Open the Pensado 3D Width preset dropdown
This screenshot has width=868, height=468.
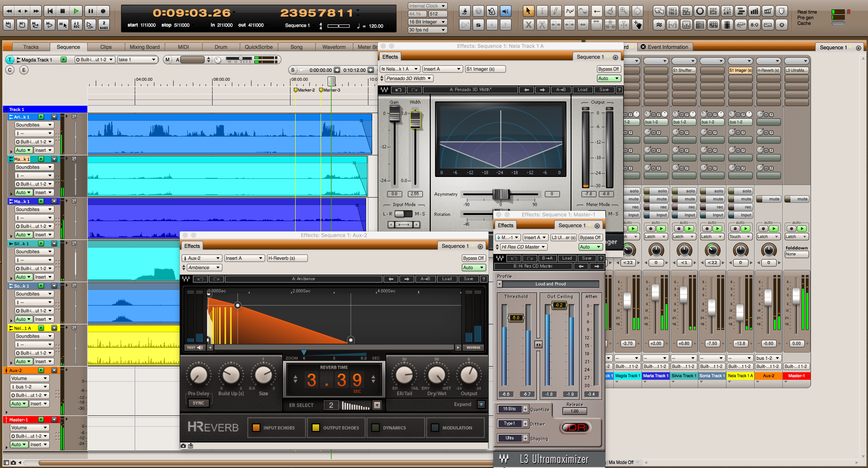click(x=409, y=78)
